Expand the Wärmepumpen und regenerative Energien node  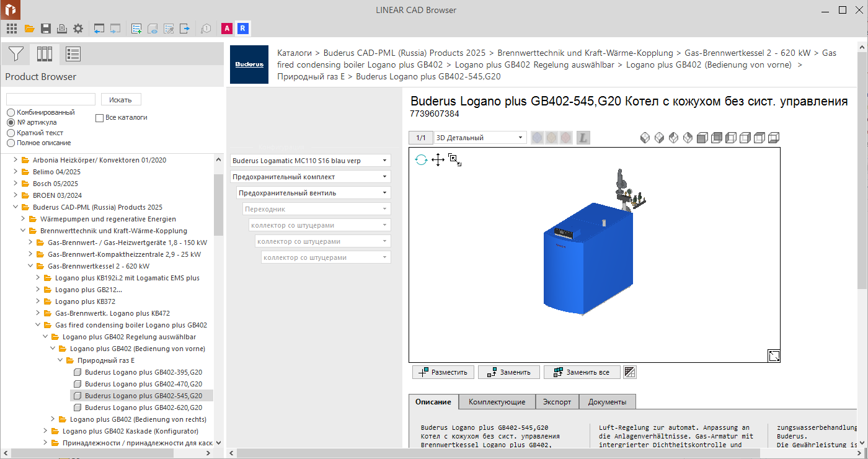pyautogui.click(x=24, y=219)
